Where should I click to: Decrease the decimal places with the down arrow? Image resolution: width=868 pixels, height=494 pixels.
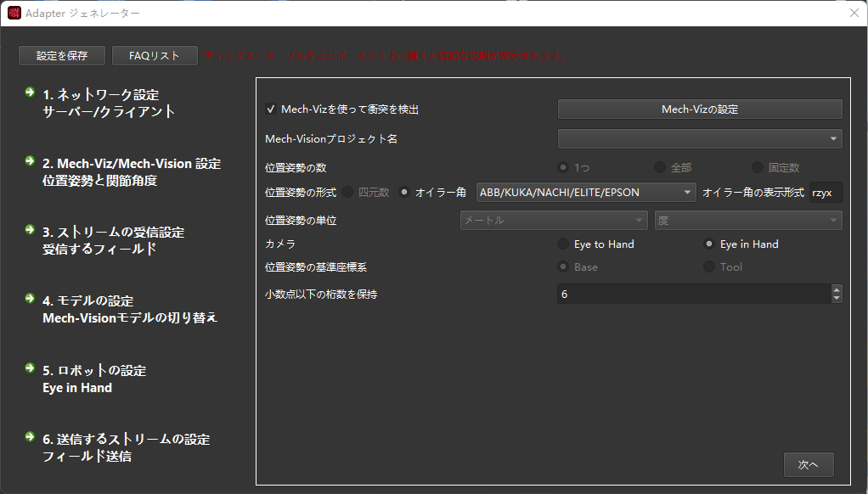(x=837, y=299)
